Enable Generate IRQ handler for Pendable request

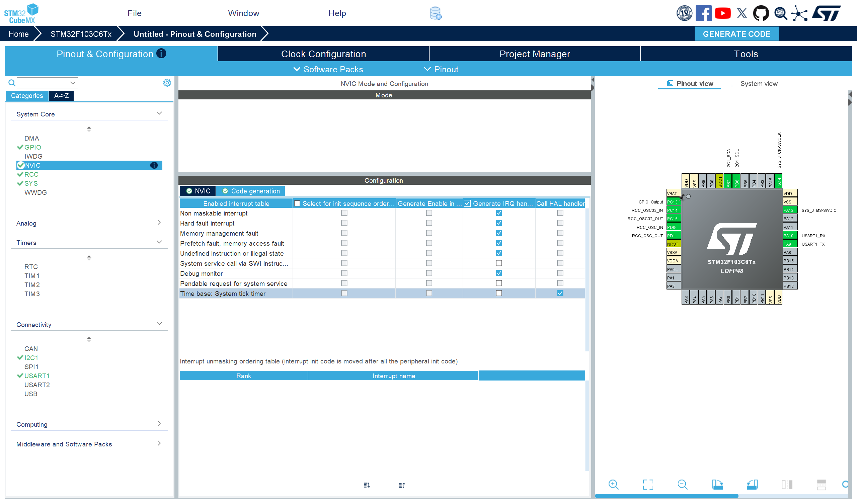[x=499, y=283]
